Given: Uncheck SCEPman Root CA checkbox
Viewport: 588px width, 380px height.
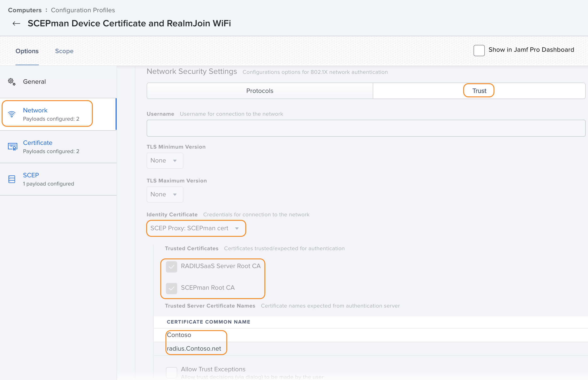Looking at the screenshot, I should pyautogui.click(x=171, y=288).
